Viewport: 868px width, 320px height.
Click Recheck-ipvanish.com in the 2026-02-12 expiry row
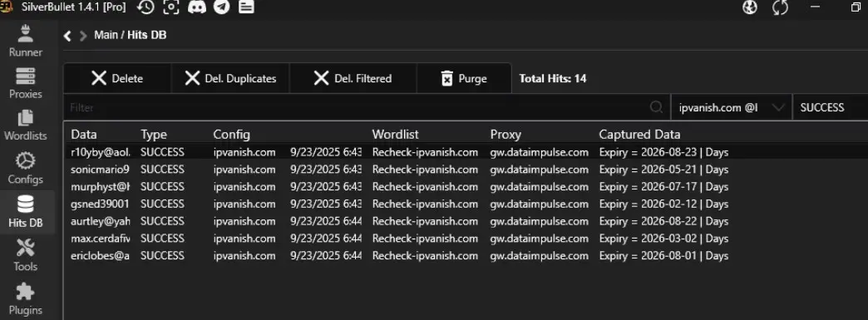point(425,204)
